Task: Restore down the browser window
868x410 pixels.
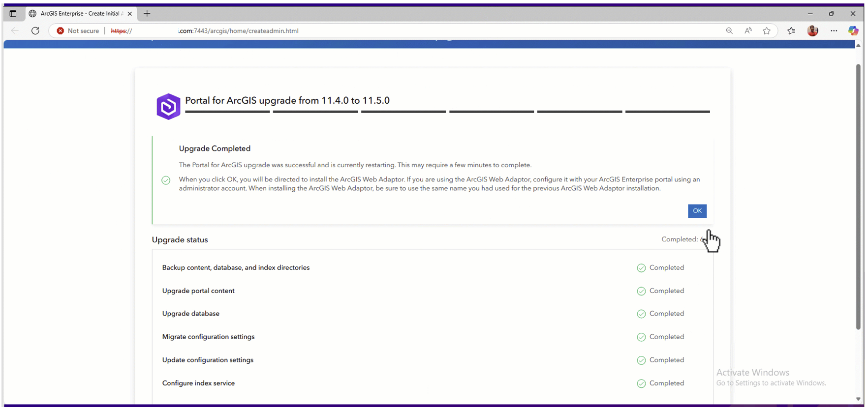Action: (x=831, y=13)
